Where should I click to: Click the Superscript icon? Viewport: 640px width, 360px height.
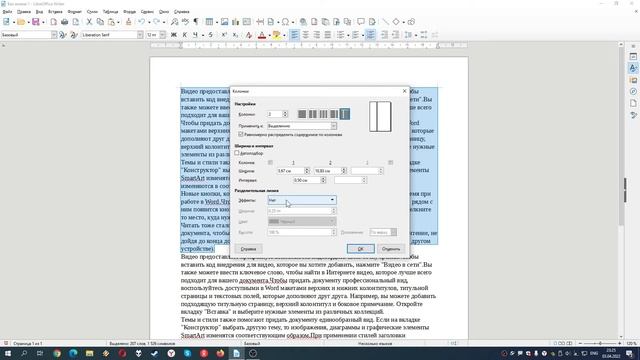click(224, 35)
